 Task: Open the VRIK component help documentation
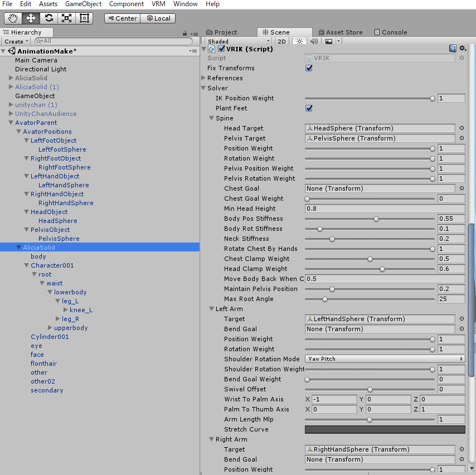[453, 48]
